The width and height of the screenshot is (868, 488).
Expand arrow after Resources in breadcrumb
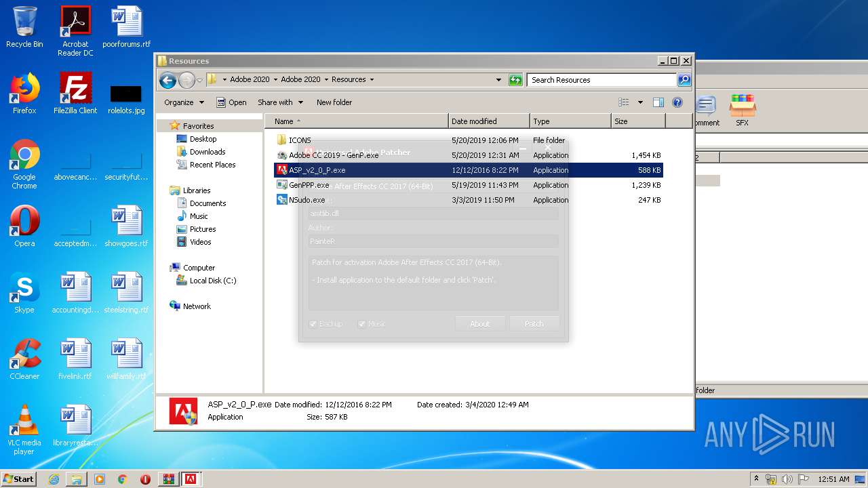click(372, 79)
